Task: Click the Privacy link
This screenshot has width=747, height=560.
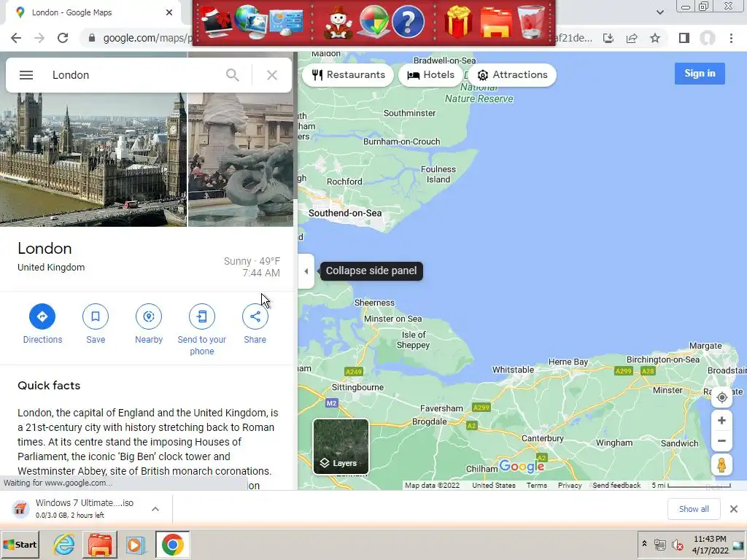Action: pos(570,485)
